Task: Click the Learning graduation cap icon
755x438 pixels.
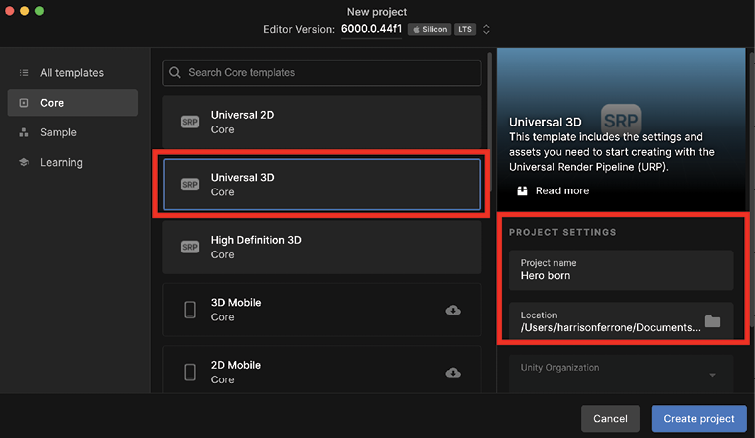Action: coord(24,162)
